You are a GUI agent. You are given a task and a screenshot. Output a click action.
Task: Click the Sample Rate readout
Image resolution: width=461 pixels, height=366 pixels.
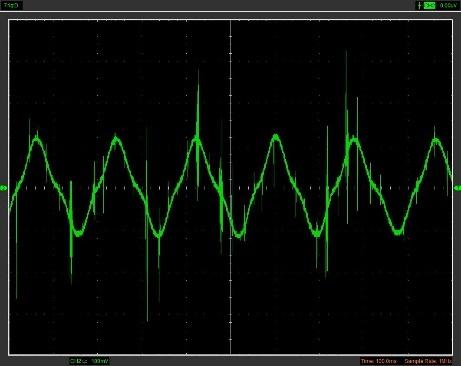[429, 361]
